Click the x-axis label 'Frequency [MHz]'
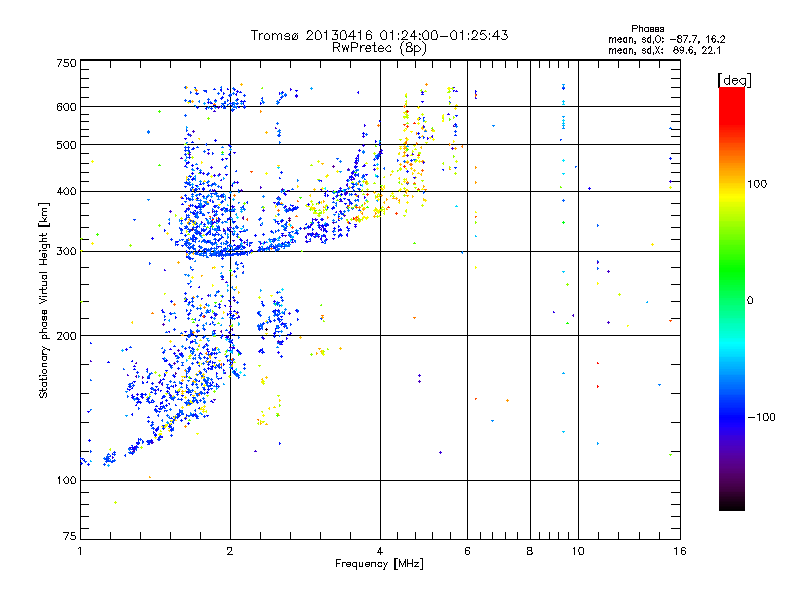The image size is (800, 600). 379,564
